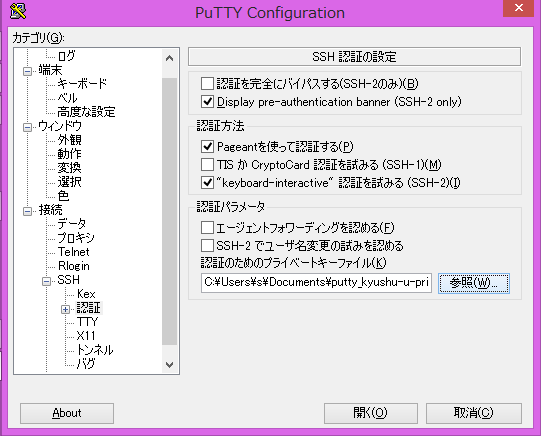Image resolution: width=541 pixels, height=436 pixels.
Task: Collapse the SSH tree branch
Action: pos(47,281)
